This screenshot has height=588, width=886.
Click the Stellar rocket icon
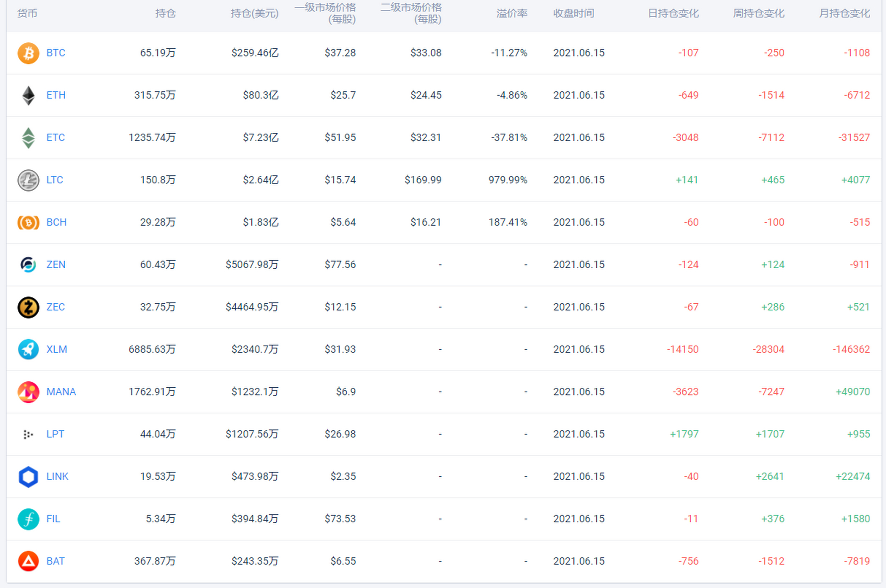point(28,350)
